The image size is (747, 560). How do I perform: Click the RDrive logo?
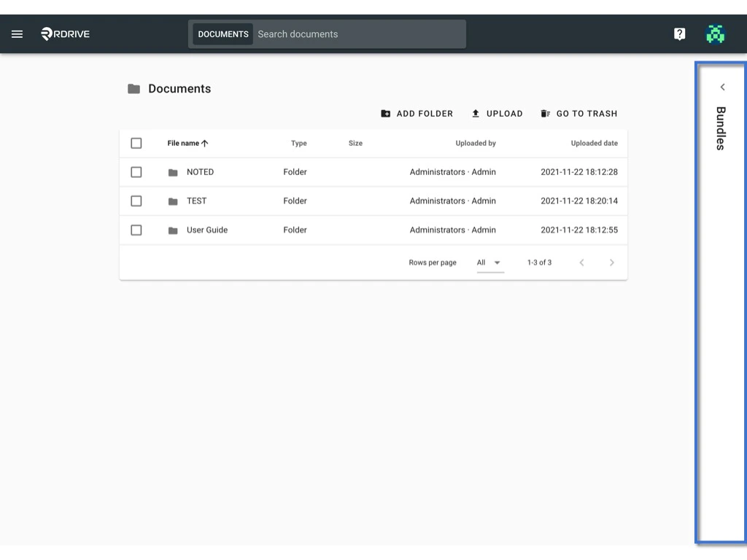click(65, 34)
